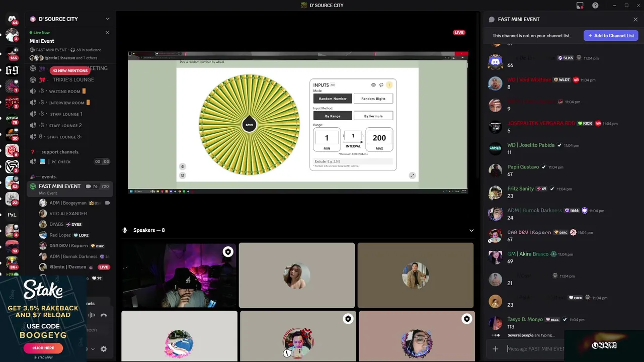Image resolution: width=644 pixels, height=362 pixels.
Task: Toggle noise suppression waveform icon
Action: (x=92, y=315)
